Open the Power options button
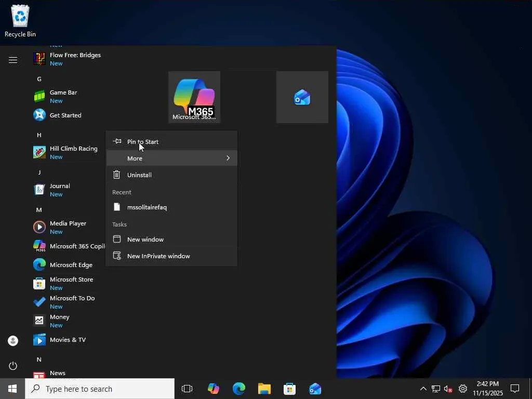The image size is (532, 399). click(13, 366)
